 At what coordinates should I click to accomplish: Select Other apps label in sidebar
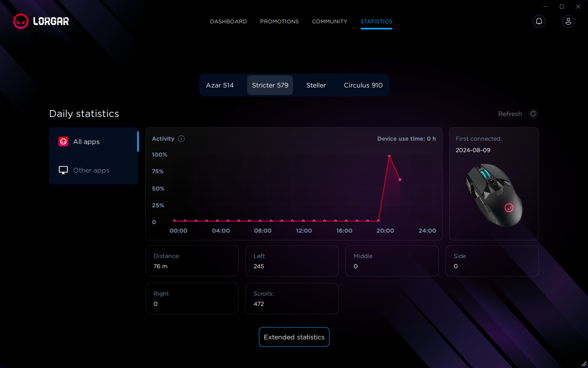point(91,170)
